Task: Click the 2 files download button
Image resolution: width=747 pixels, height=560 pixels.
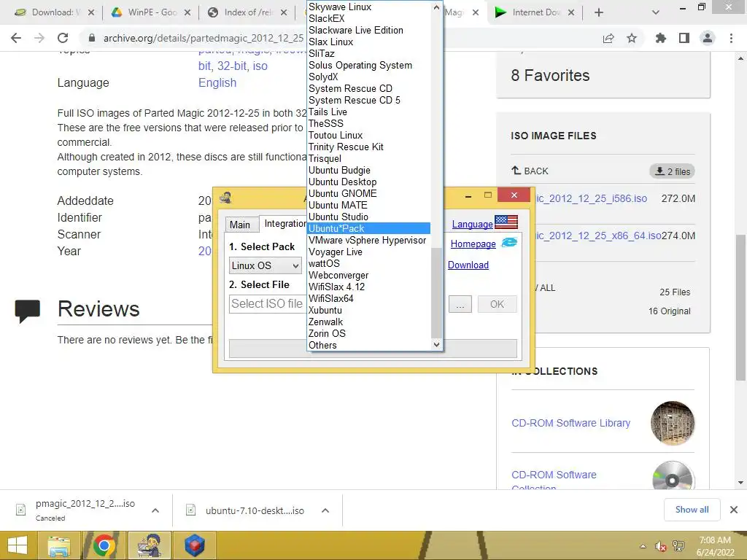Action: (672, 171)
